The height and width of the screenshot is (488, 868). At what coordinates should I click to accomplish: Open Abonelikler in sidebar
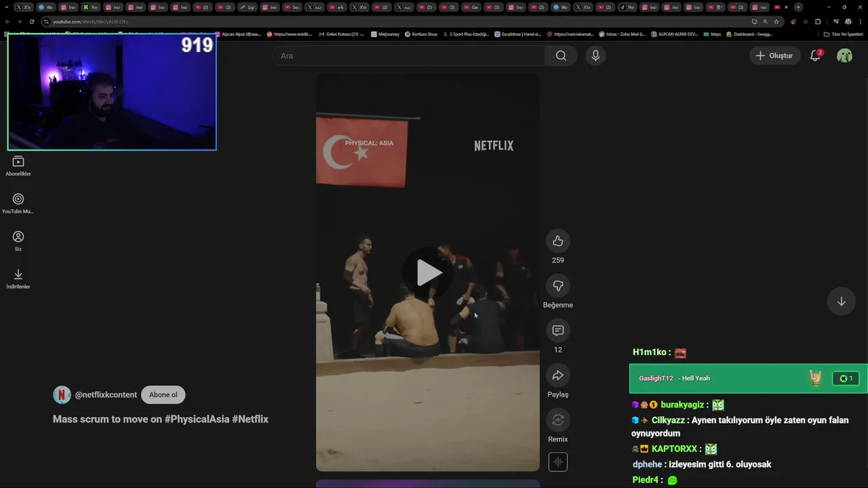point(18,166)
